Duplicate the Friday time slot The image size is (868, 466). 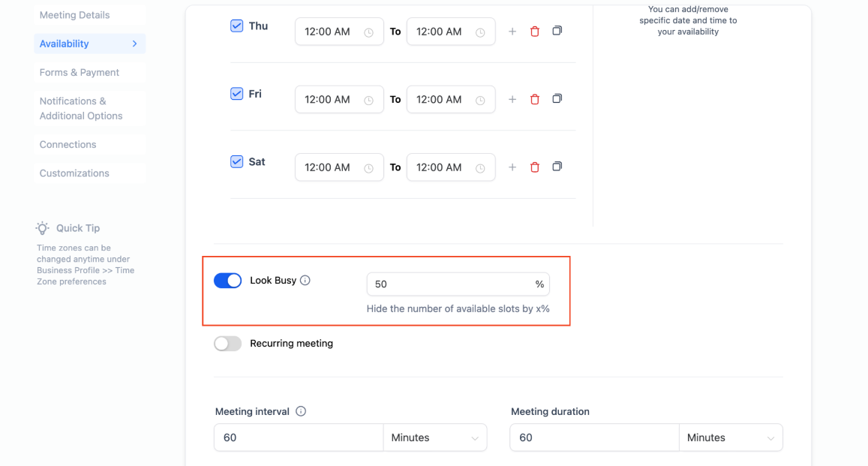[x=557, y=99]
